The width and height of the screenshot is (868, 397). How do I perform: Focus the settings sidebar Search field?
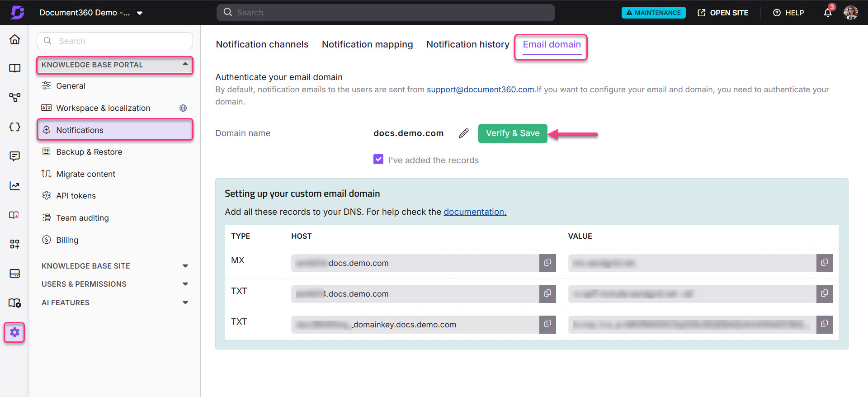(115, 41)
